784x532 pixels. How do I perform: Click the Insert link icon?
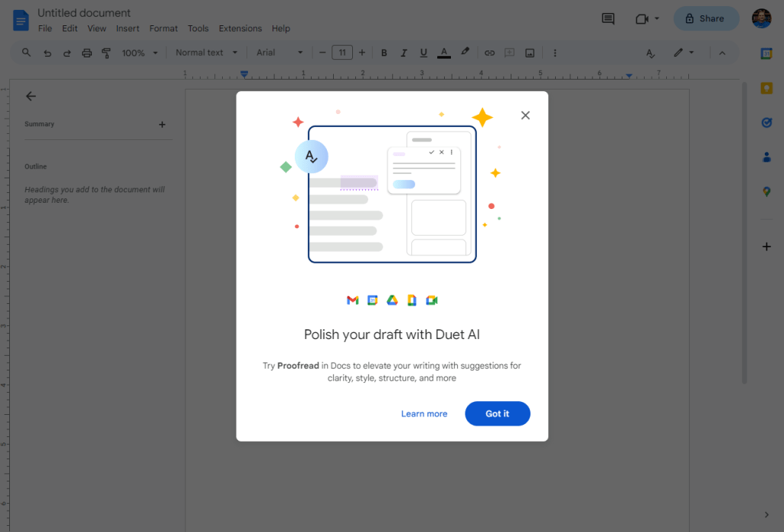point(489,53)
